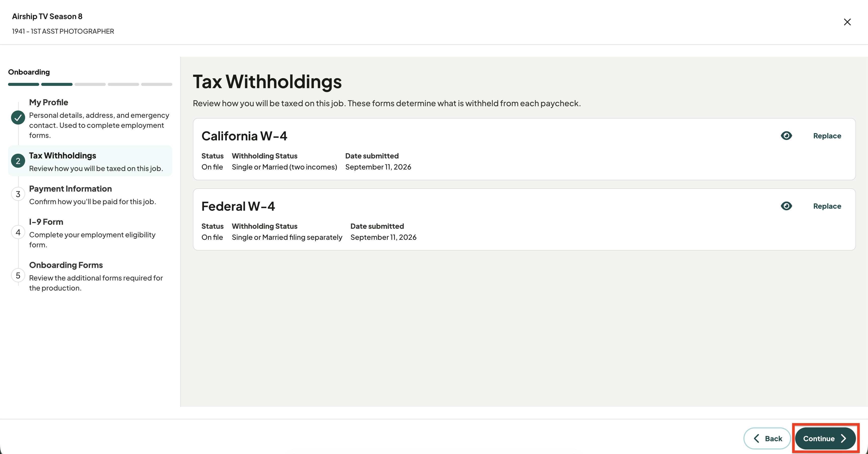Click the Tax Withholdings page heading
Screen dimensions: 868x454
pyautogui.click(x=267, y=82)
